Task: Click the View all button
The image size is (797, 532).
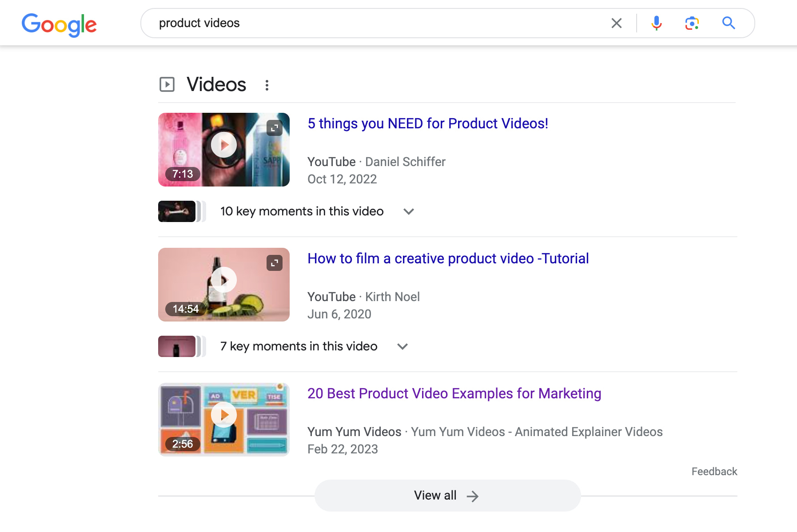Action: point(447,496)
